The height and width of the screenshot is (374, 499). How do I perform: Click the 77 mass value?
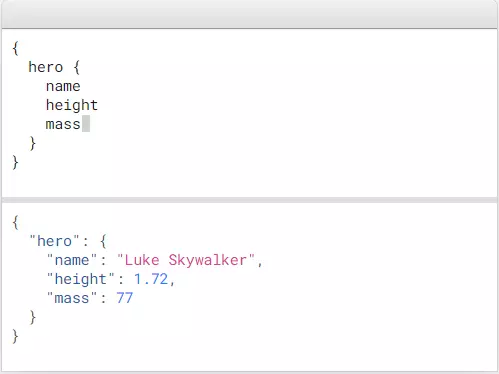click(x=125, y=298)
